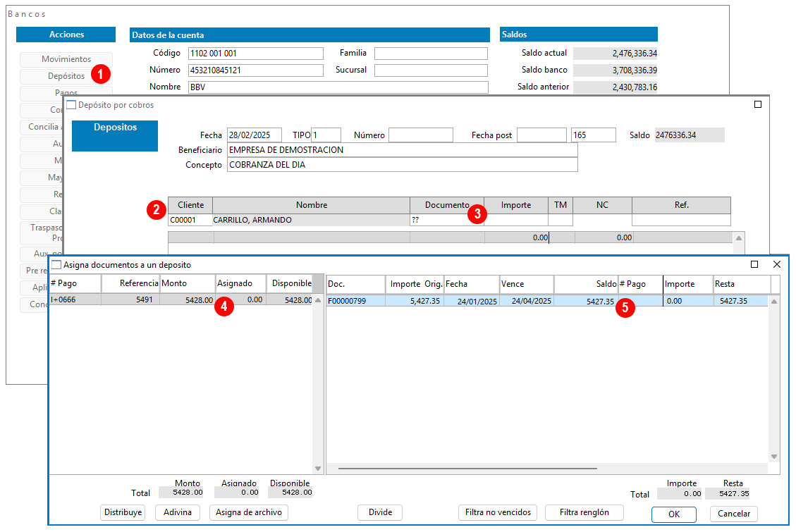Screen dimensions: 796x532
Task: Click the TIPO field in the deposit form
Action: click(x=326, y=135)
